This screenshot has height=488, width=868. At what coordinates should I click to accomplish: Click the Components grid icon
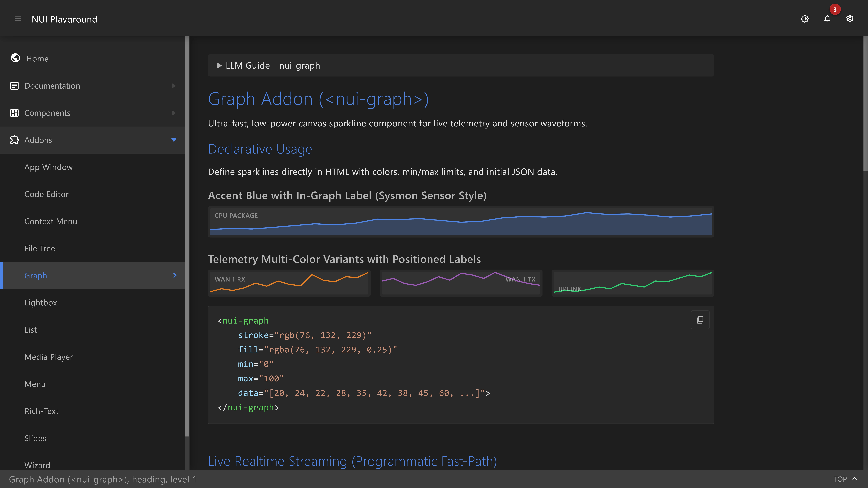[x=15, y=113]
